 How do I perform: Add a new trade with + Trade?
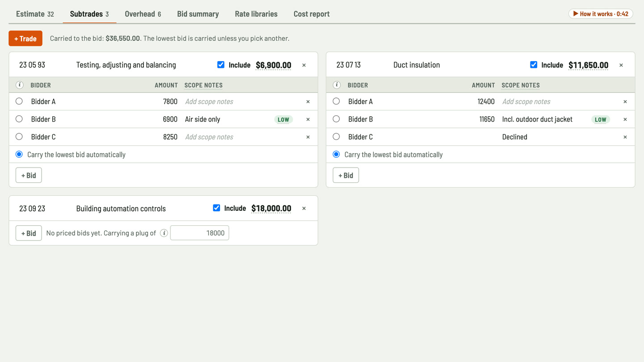25,38
